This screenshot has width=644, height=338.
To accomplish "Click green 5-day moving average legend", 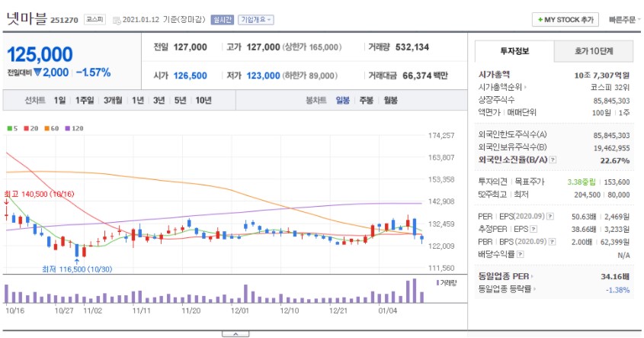I will pyautogui.click(x=12, y=128).
